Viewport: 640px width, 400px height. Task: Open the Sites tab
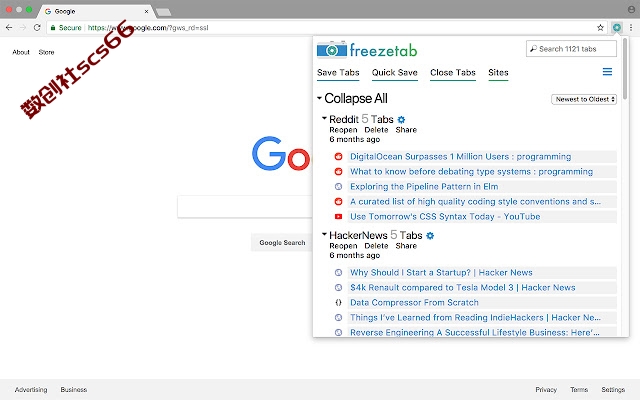pos(498,73)
